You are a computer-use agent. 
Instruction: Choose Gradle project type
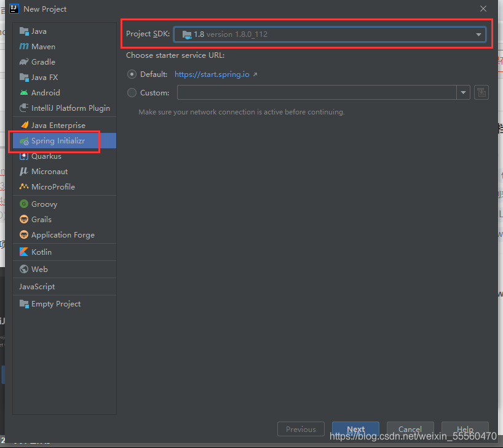65,62
